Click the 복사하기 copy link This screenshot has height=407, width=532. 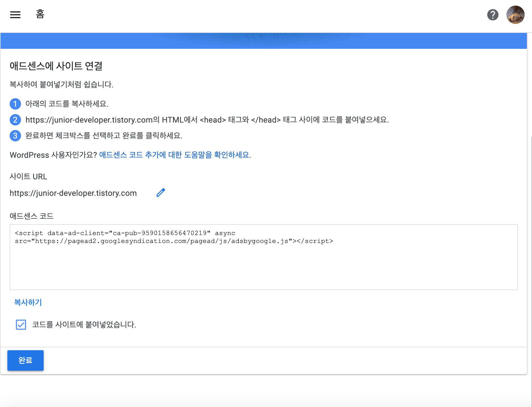(28, 302)
